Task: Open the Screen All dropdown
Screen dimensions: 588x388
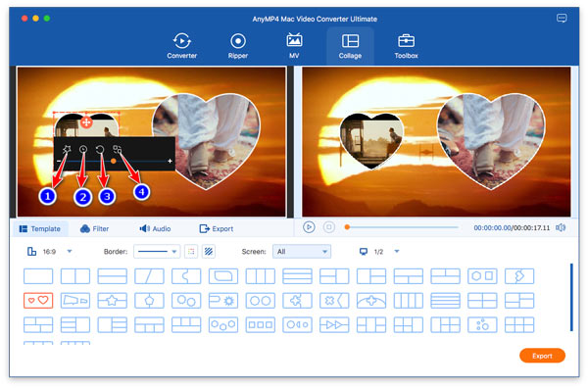Action: [x=302, y=252]
